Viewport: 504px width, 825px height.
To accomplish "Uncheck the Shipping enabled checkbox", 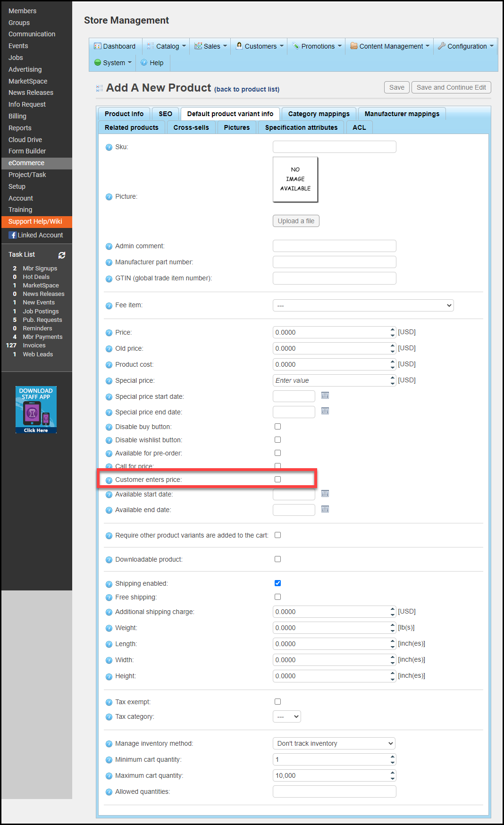I will [x=277, y=583].
